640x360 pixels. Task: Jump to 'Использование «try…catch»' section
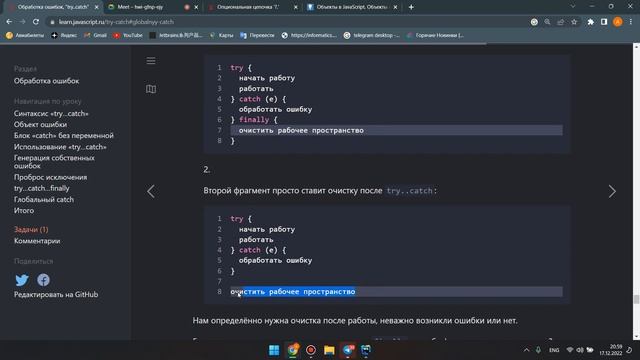coord(60,147)
